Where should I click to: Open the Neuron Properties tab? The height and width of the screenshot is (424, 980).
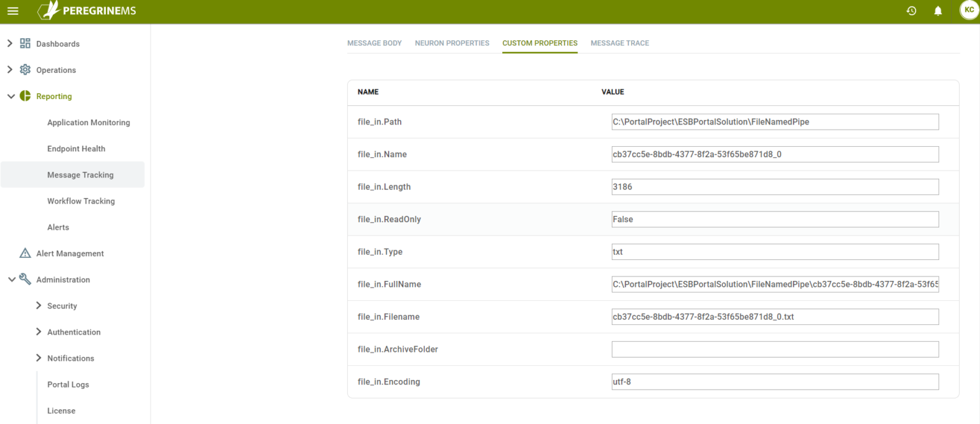(x=452, y=43)
